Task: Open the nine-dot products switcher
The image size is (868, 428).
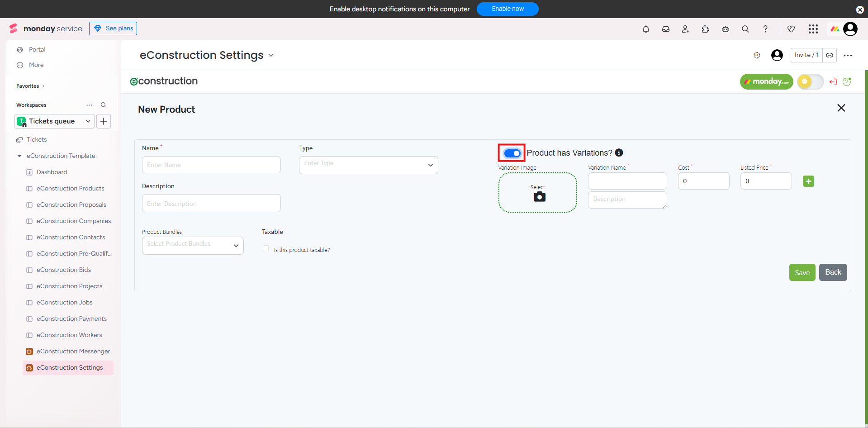Action: [x=813, y=29]
